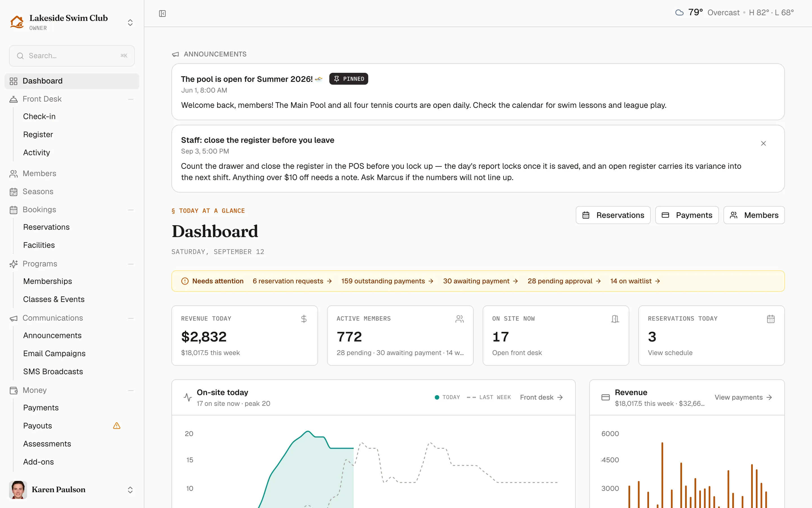Screen dimensions: 812x508
Task: Click the Needs attention alert icon
Action: (185, 281)
